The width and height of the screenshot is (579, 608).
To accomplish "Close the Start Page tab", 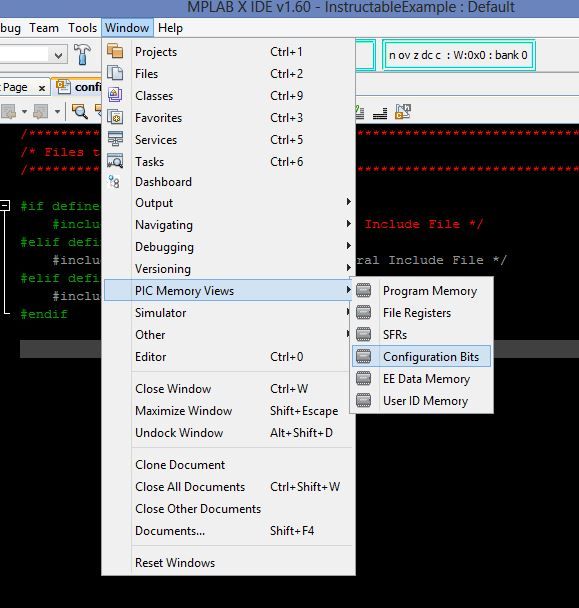I will pos(42,88).
